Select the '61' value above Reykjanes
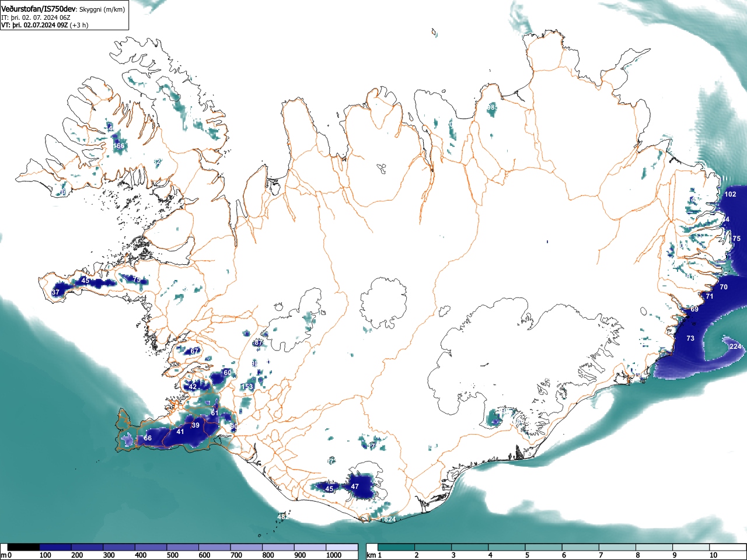Screen dimensions: 747x560 [214, 413]
